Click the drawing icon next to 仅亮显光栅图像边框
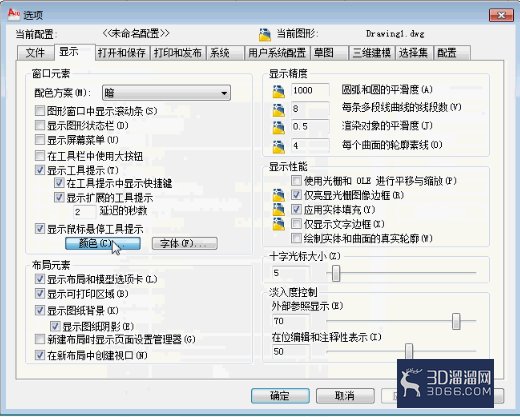This screenshot has width=520, height=417. [278, 195]
